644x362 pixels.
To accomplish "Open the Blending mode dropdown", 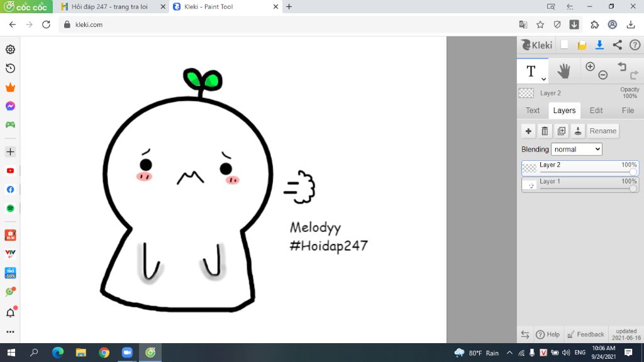I will [577, 150].
